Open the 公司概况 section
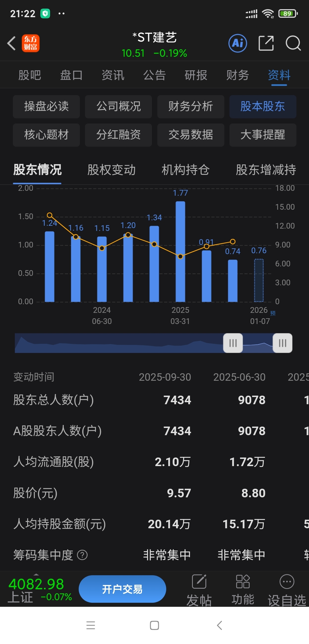Screen dimensions: 309x644 (x=118, y=107)
